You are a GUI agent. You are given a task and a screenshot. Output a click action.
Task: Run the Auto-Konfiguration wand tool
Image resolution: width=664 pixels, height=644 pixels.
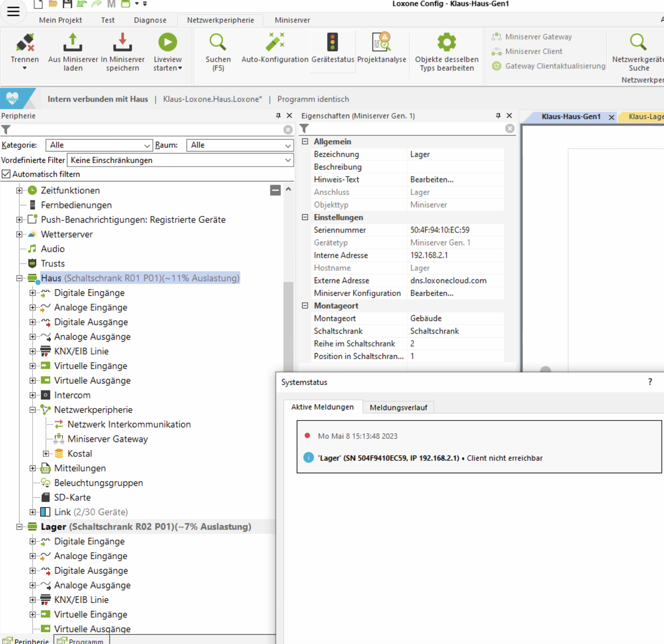point(275,43)
